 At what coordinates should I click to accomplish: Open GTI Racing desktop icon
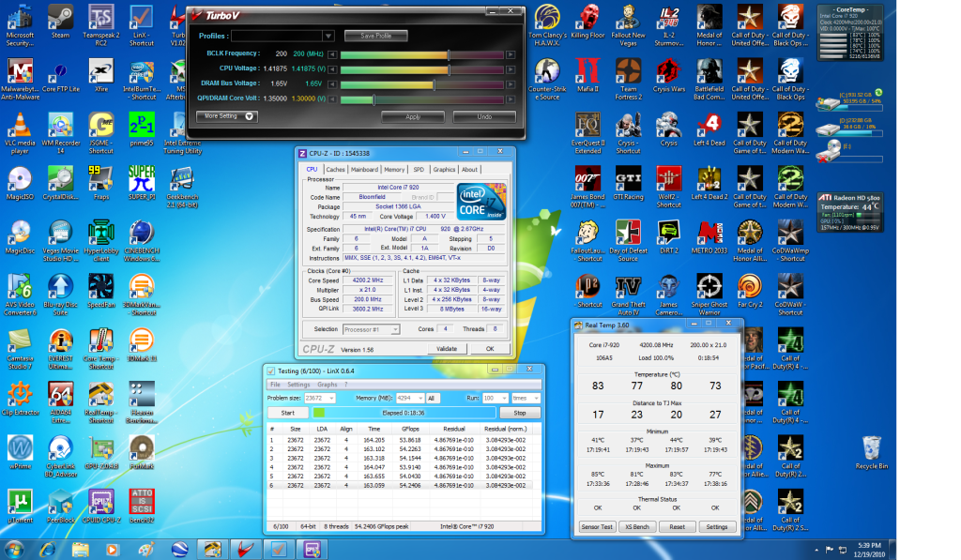coord(628,183)
